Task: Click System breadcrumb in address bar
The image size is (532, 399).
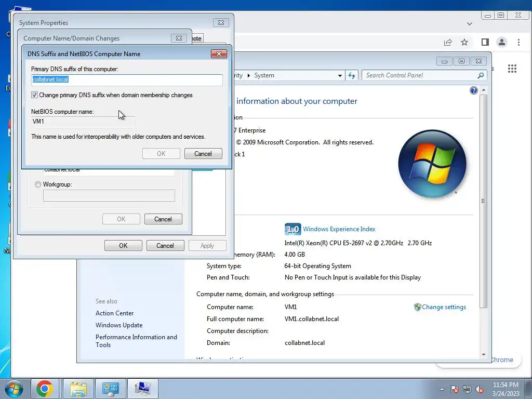Action: (264, 75)
